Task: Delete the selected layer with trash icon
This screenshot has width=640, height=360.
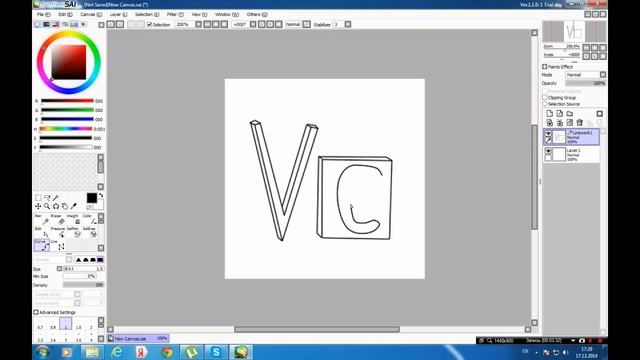Action: 580,122
